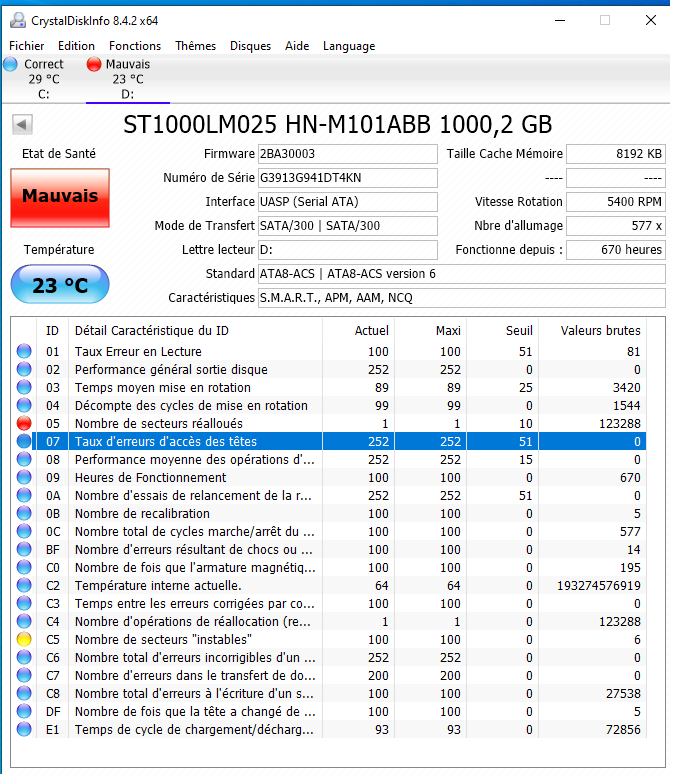Click the CrystalDiskInfo title bar icon

[18, 20]
